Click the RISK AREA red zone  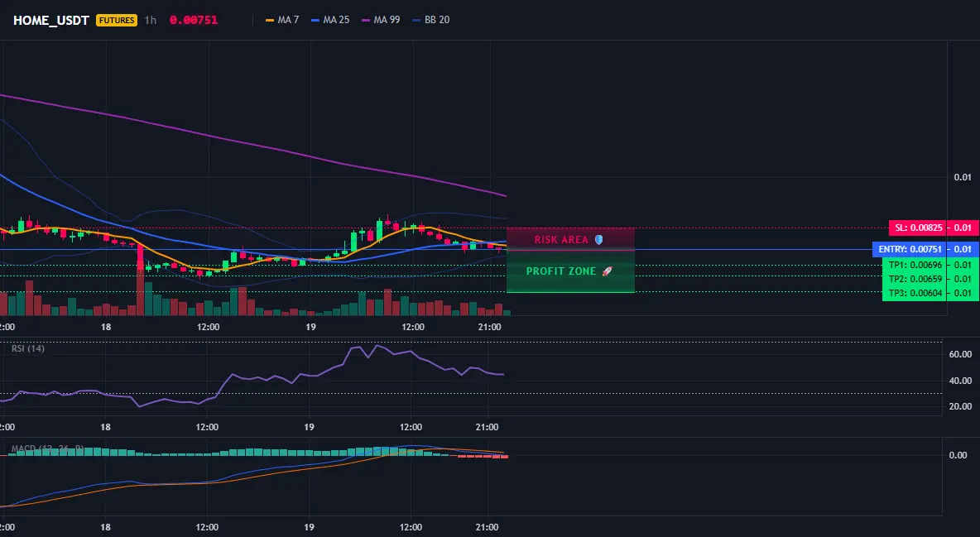tap(570, 239)
